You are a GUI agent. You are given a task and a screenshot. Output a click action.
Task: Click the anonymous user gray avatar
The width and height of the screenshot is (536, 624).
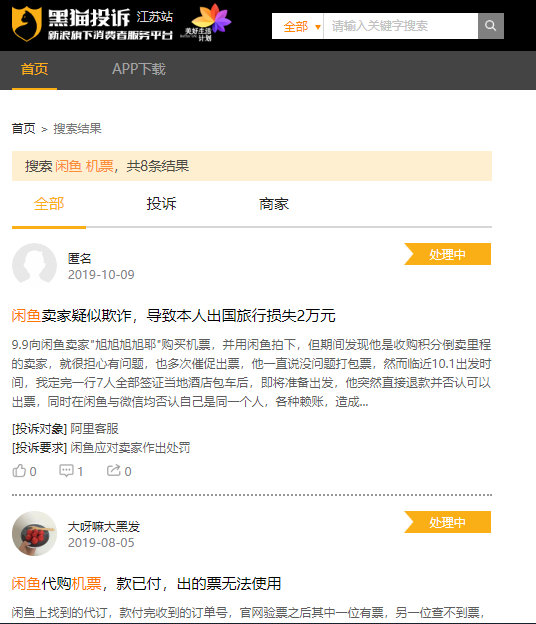coord(34,265)
